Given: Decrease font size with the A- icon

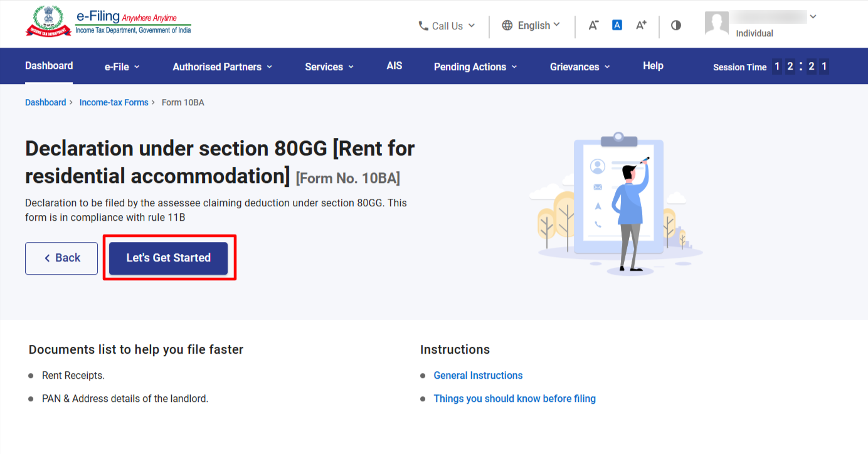Looking at the screenshot, I should click(593, 26).
